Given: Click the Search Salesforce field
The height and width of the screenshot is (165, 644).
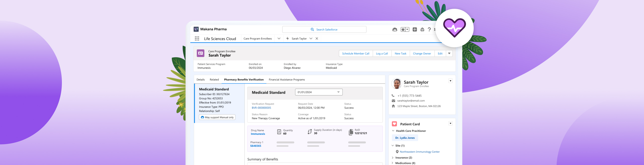Looking at the screenshot, I should coord(324,30).
